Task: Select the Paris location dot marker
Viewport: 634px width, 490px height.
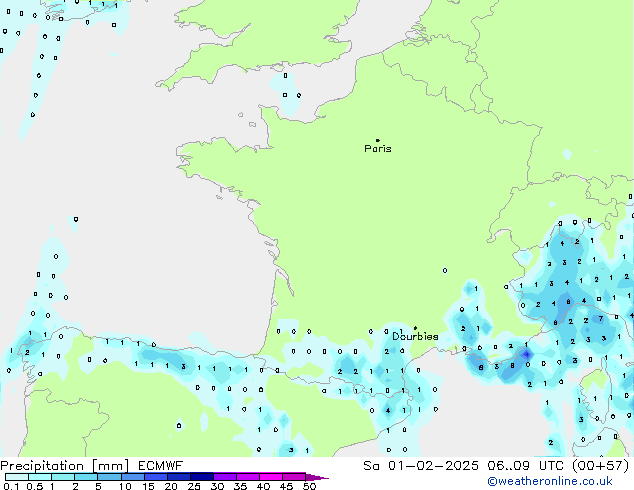Action: 378,140
